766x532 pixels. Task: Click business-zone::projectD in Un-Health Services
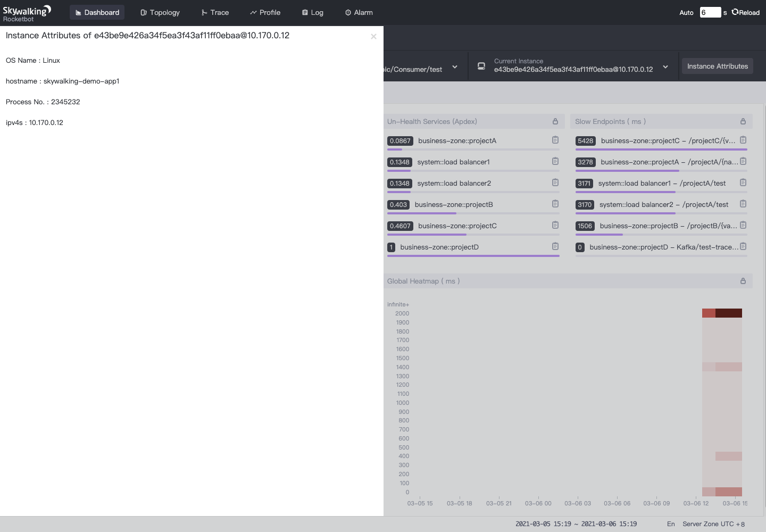pos(439,247)
